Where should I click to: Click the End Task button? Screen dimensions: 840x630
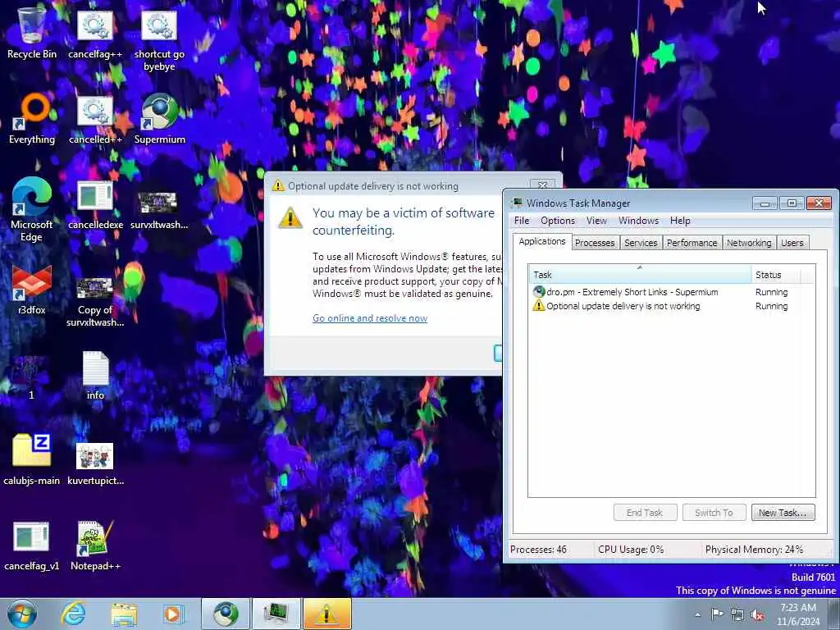pos(645,513)
